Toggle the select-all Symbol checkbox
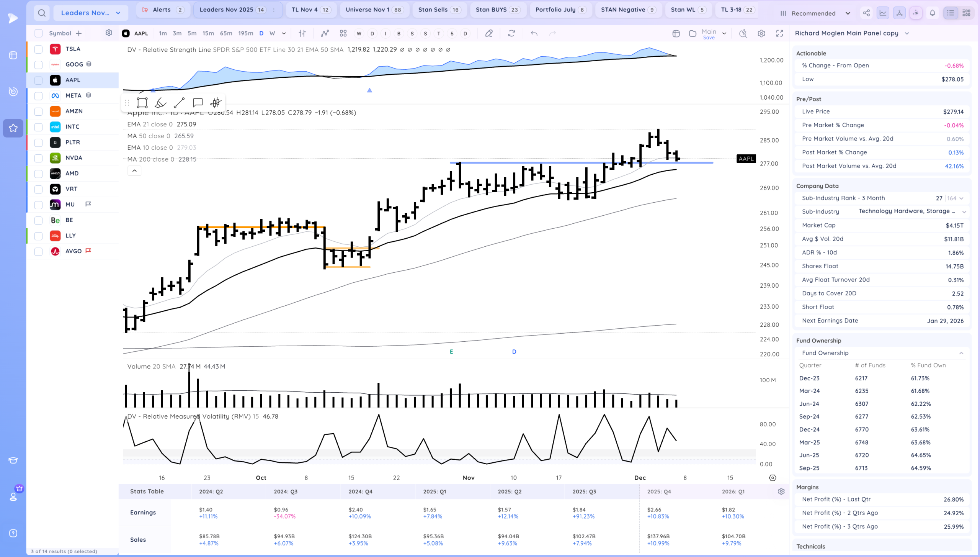 (38, 33)
